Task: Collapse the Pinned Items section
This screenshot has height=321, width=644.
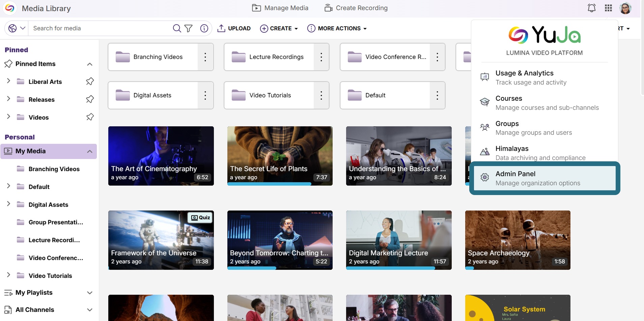Action: [90, 64]
